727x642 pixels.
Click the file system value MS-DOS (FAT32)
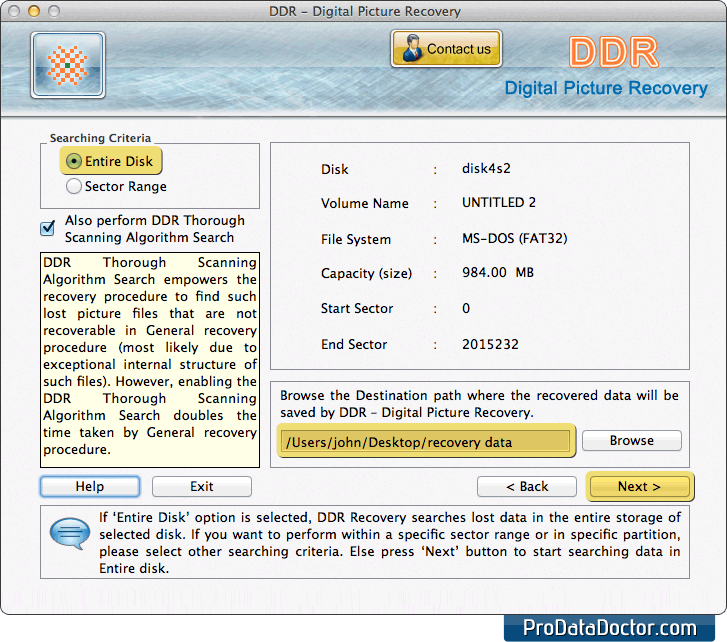tap(515, 238)
